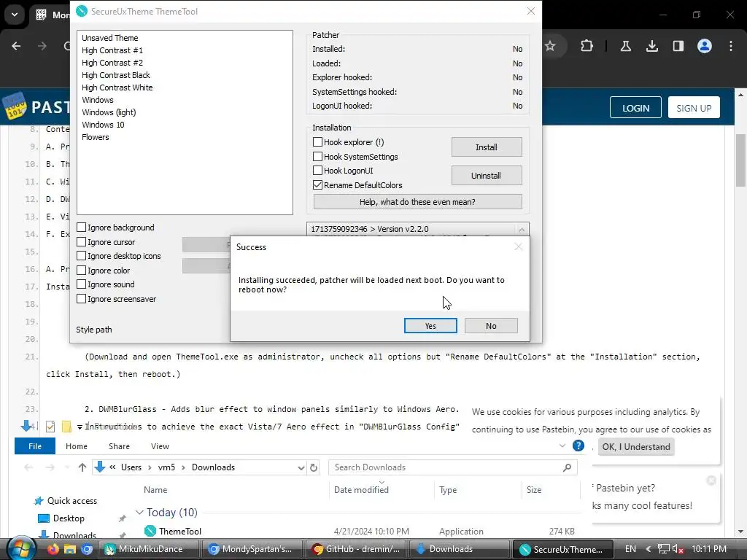
Task: Click Chrome back arrow
Action: coord(16,46)
